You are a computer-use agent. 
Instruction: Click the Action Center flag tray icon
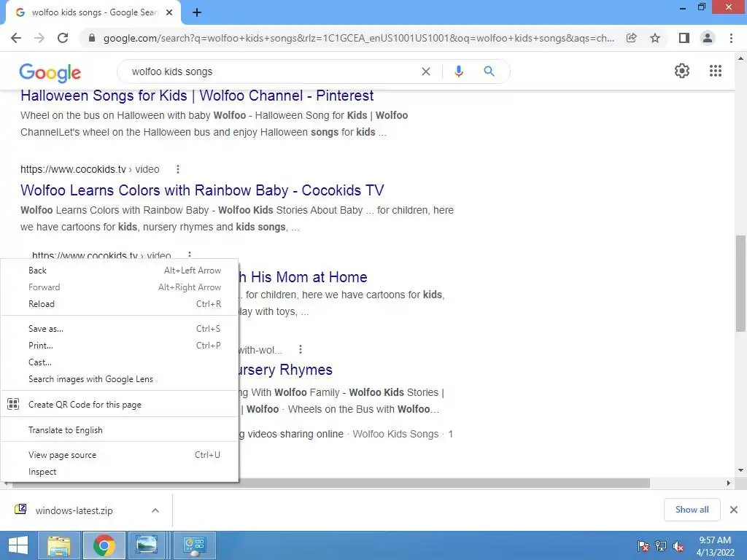coord(643,546)
